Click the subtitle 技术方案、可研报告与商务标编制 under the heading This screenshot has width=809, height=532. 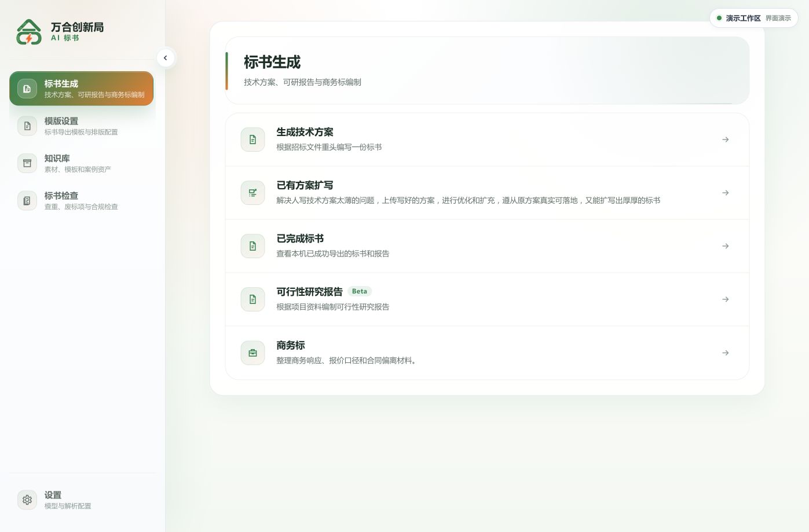tap(302, 82)
